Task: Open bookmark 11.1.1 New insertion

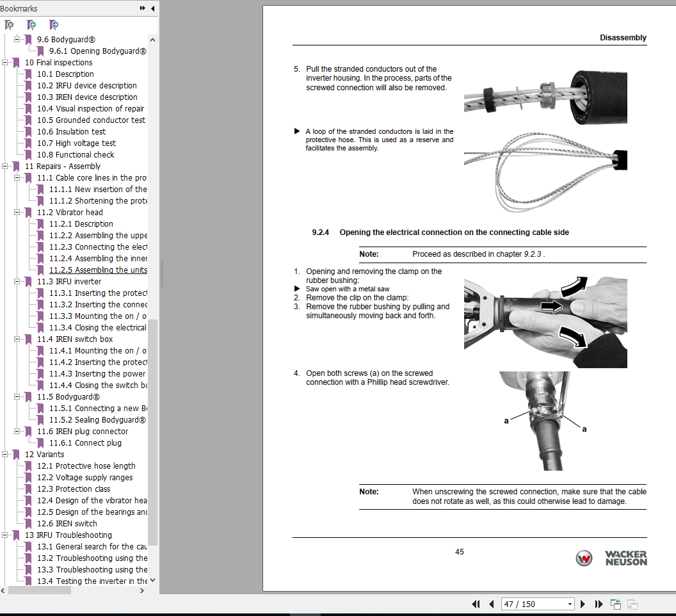Action: [98, 190]
